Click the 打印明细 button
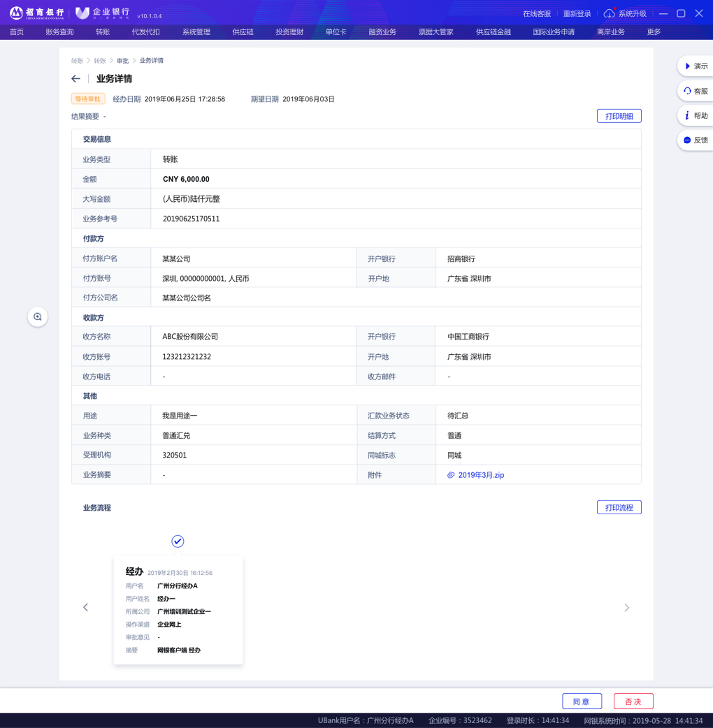713x728 pixels. tap(619, 116)
